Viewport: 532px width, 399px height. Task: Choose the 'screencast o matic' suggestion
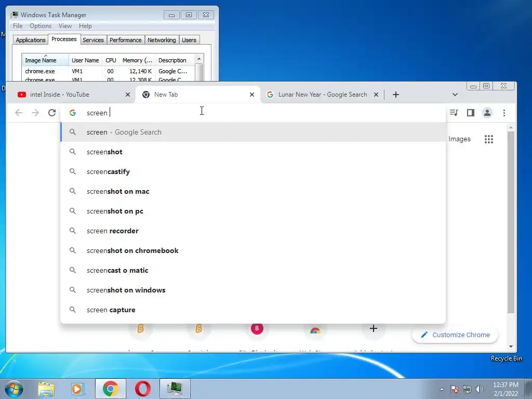253,270
